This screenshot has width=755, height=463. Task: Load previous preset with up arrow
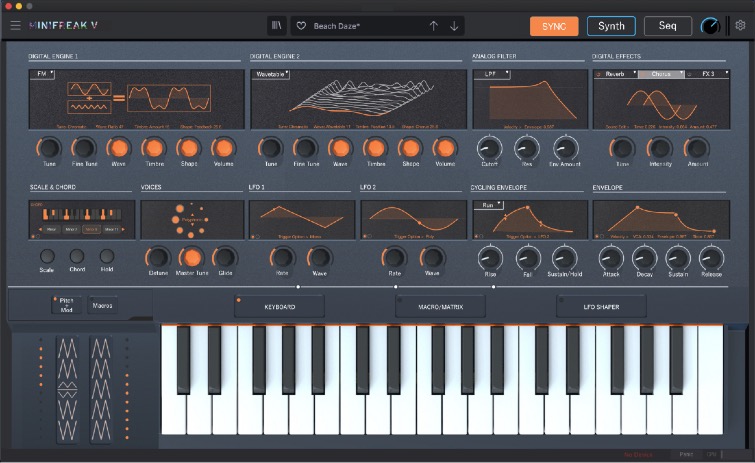(434, 26)
